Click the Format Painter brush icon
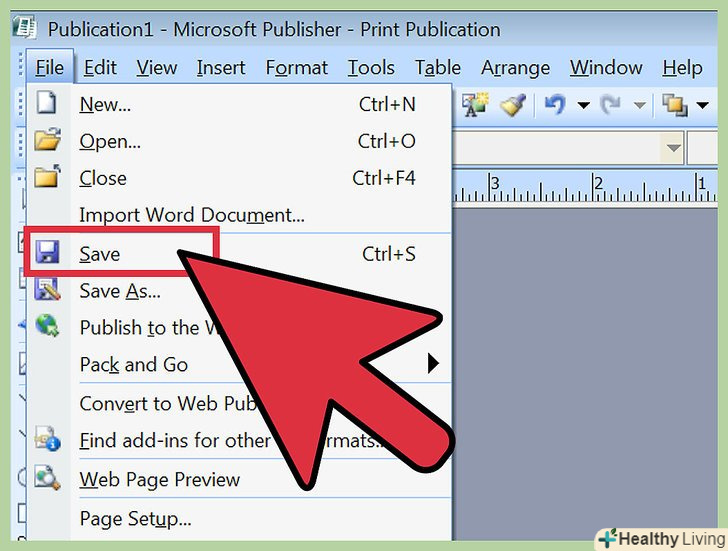The height and width of the screenshot is (551, 728). coord(514,104)
